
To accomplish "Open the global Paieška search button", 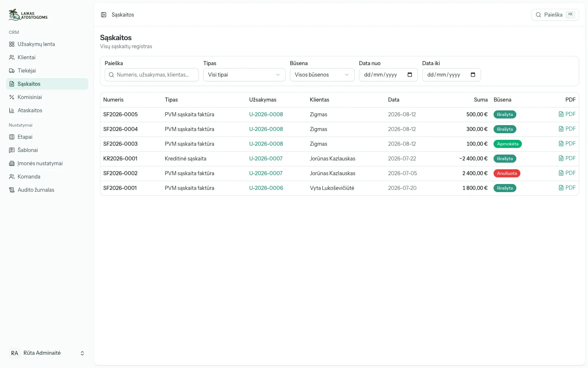I will pos(555,15).
